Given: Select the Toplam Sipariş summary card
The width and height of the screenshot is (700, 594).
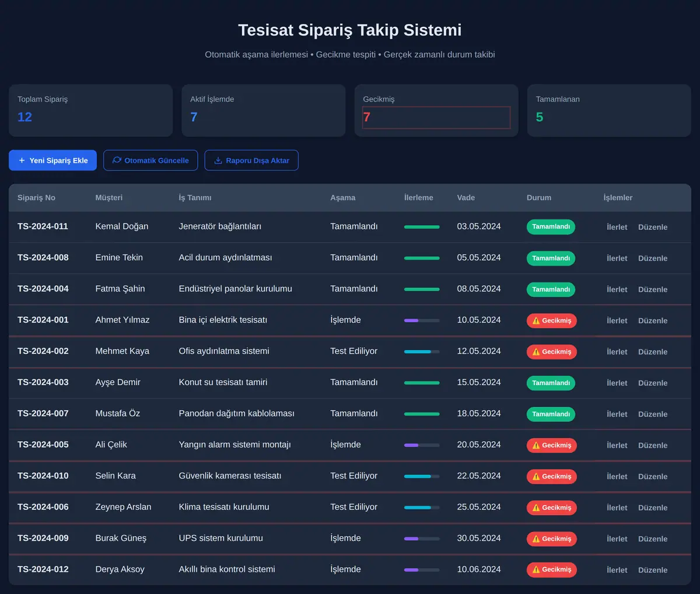Looking at the screenshot, I should click(x=90, y=110).
